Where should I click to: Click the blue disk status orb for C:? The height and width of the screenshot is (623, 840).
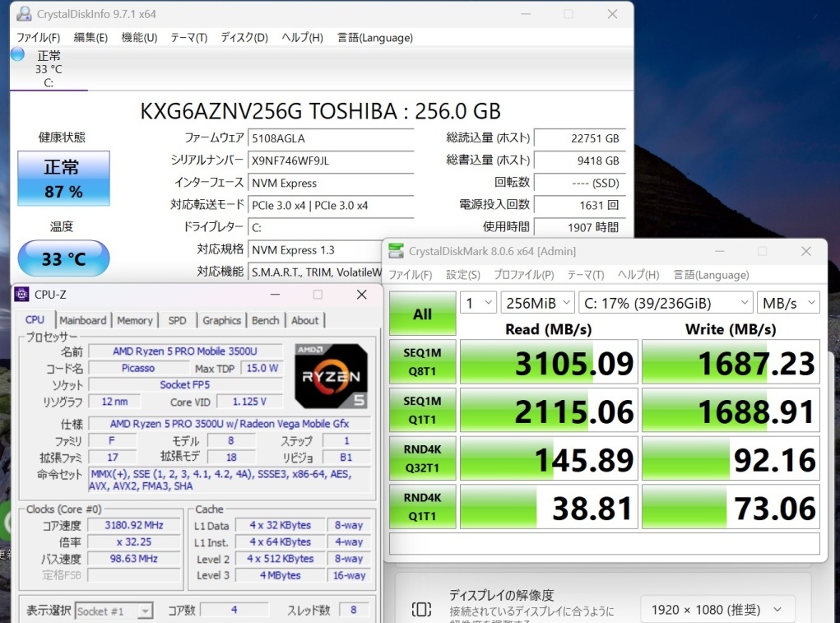click(x=17, y=54)
